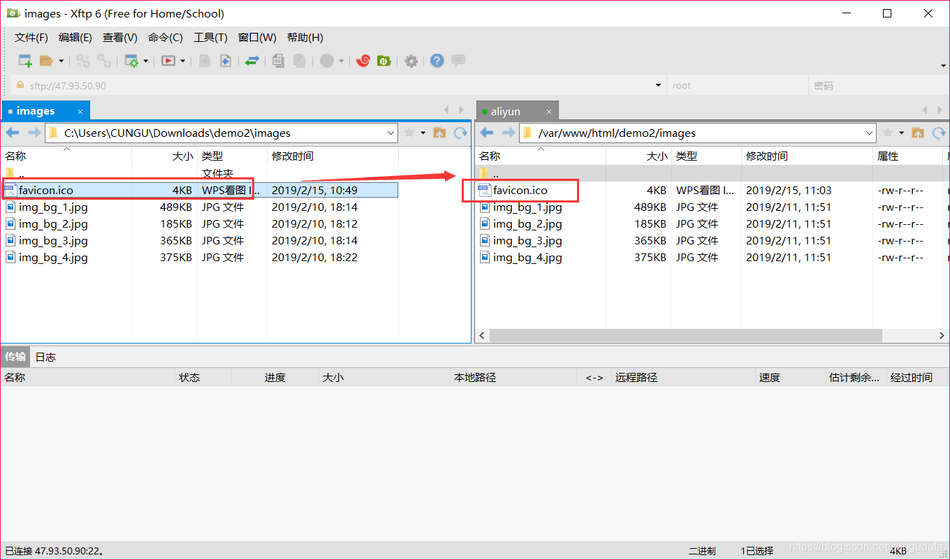The image size is (950, 560).
Task: Open Options with the gear icon
Action: (x=411, y=61)
